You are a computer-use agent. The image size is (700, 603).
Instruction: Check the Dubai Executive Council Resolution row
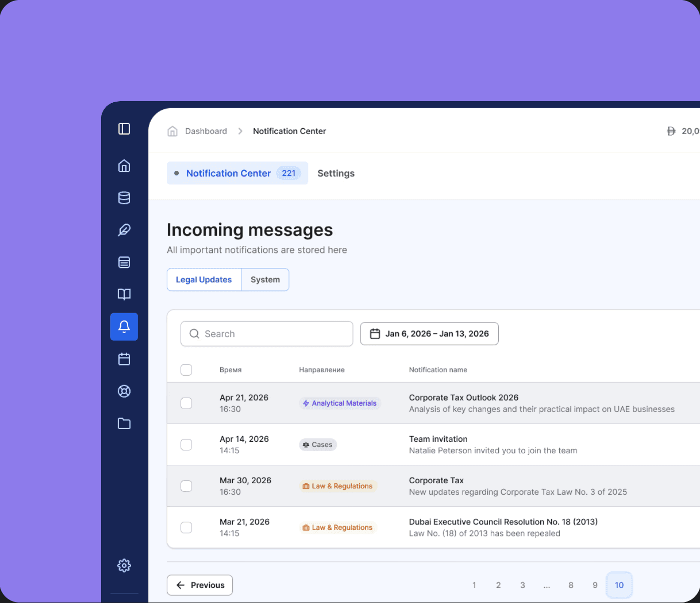tap(186, 527)
